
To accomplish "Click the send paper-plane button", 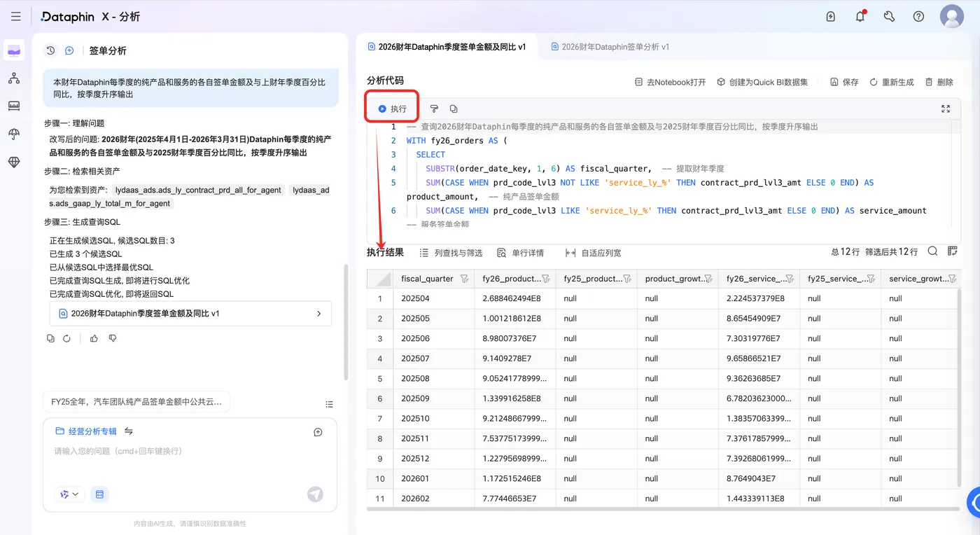I will (316, 494).
